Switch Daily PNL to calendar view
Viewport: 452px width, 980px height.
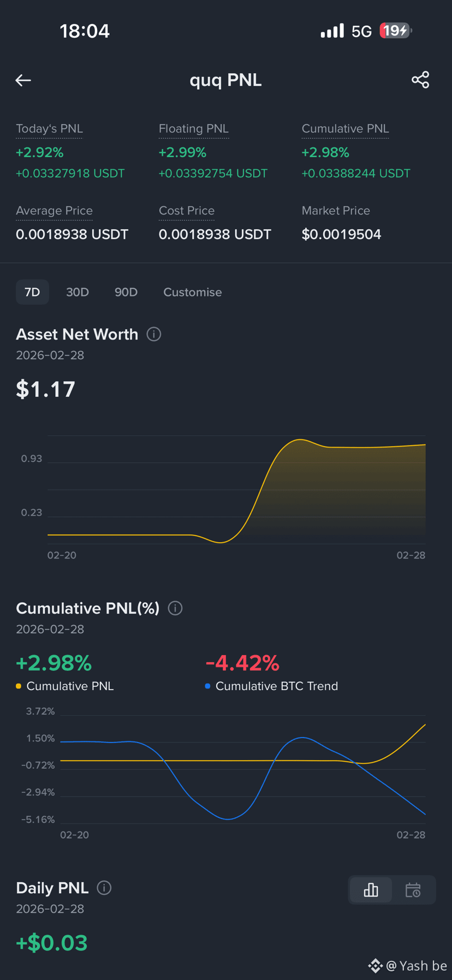[x=413, y=890]
